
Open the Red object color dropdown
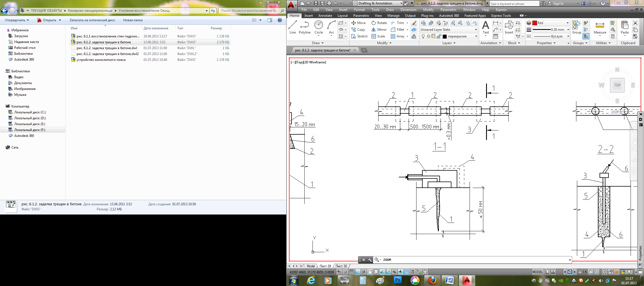tap(551, 23)
